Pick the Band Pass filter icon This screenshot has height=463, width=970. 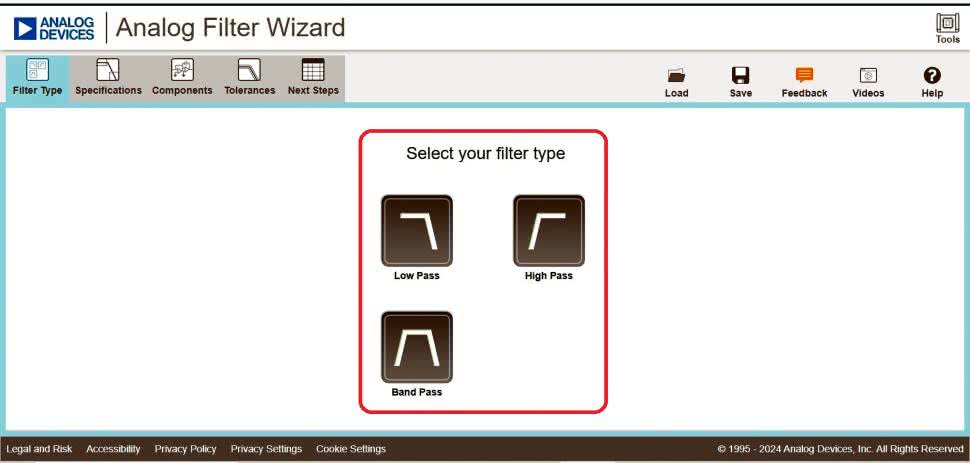pyautogui.click(x=416, y=347)
